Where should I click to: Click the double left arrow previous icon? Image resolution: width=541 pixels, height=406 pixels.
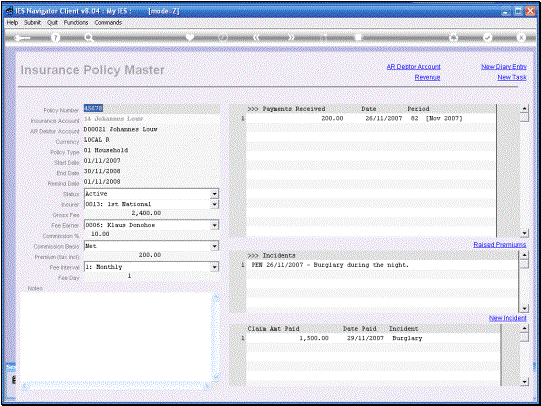pos(256,37)
